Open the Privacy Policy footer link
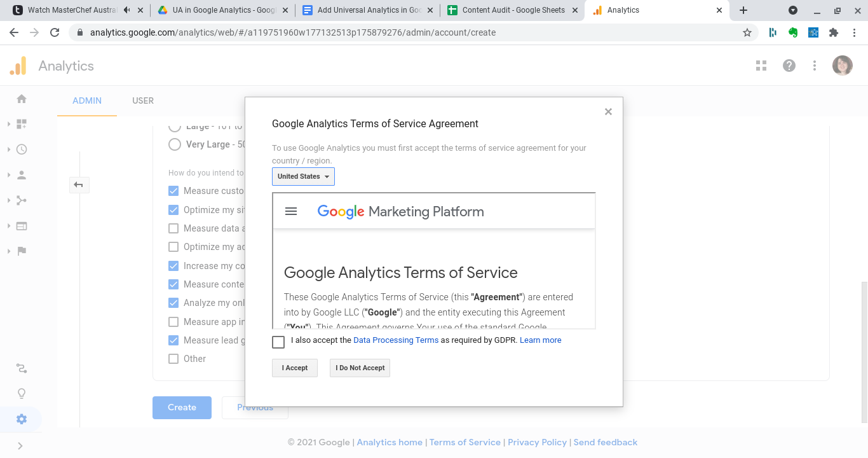Image resolution: width=868 pixels, height=458 pixels. point(537,442)
